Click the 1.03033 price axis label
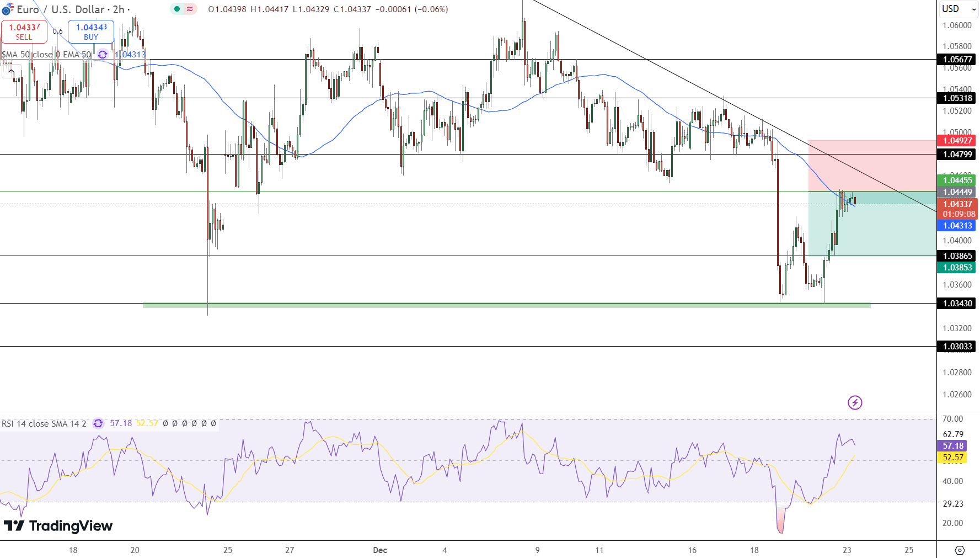The width and height of the screenshot is (980, 558). pos(957,347)
